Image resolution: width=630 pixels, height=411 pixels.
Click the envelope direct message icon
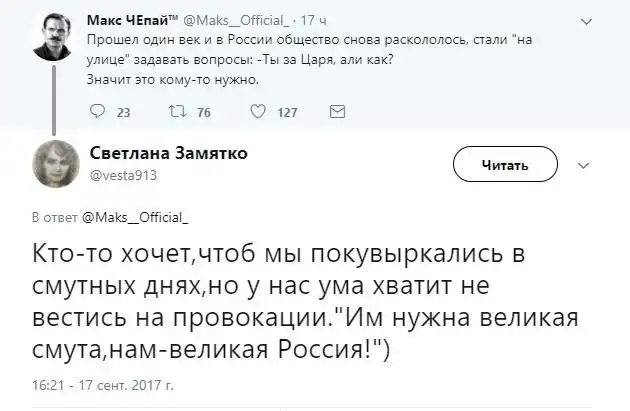coord(337,113)
